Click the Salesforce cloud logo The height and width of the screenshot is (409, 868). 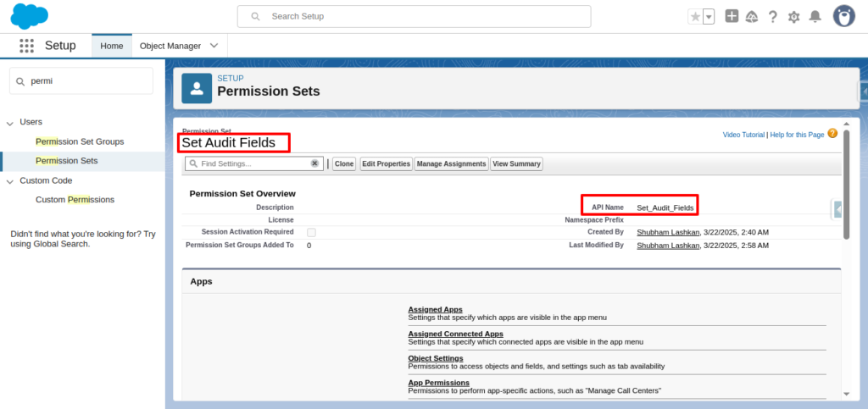click(x=30, y=16)
